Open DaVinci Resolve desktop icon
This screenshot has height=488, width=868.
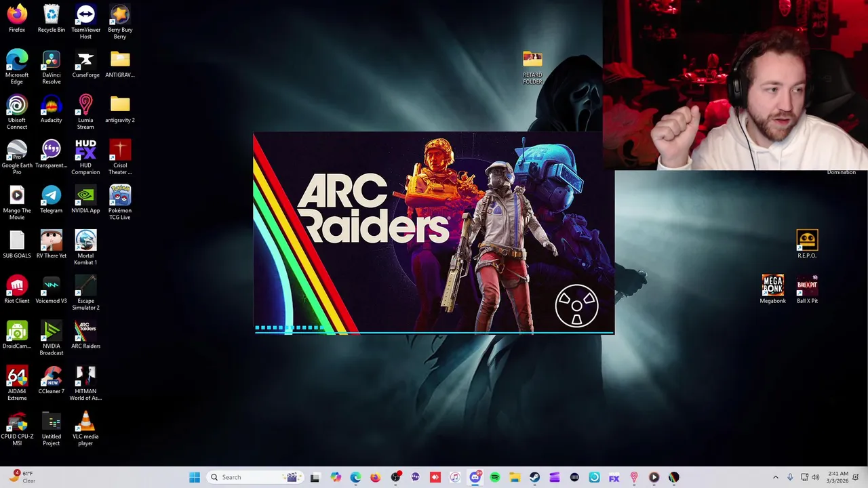click(52, 67)
